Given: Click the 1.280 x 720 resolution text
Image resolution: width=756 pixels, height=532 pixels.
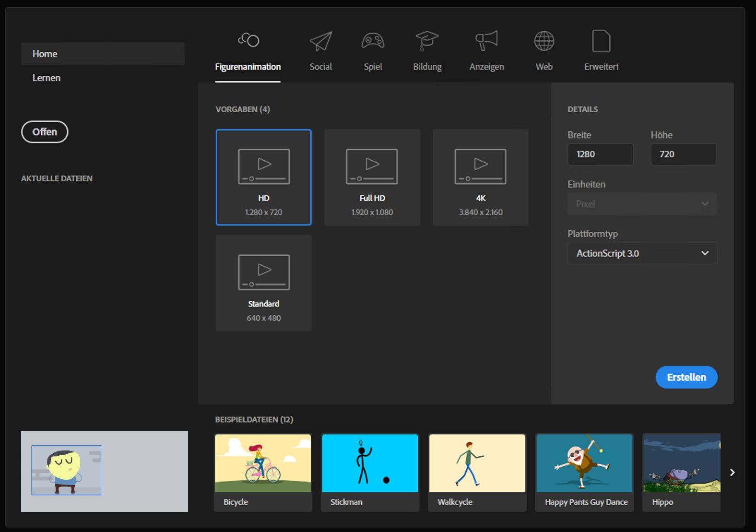Looking at the screenshot, I should click(x=264, y=212).
